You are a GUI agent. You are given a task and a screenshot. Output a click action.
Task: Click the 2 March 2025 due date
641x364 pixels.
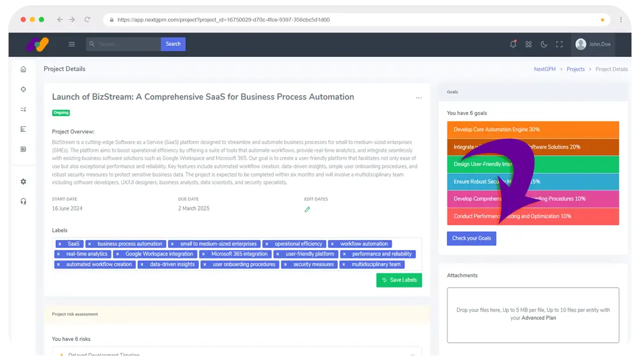pos(193,209)
